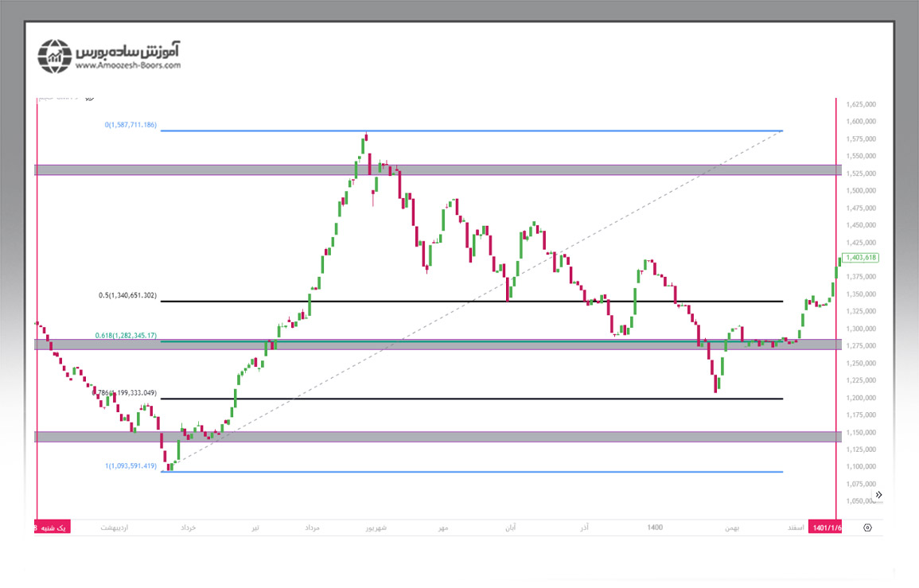Screen dimensions: 919x588
Task: Click the شهریور label on the time axis
Action: pos(376,528)
